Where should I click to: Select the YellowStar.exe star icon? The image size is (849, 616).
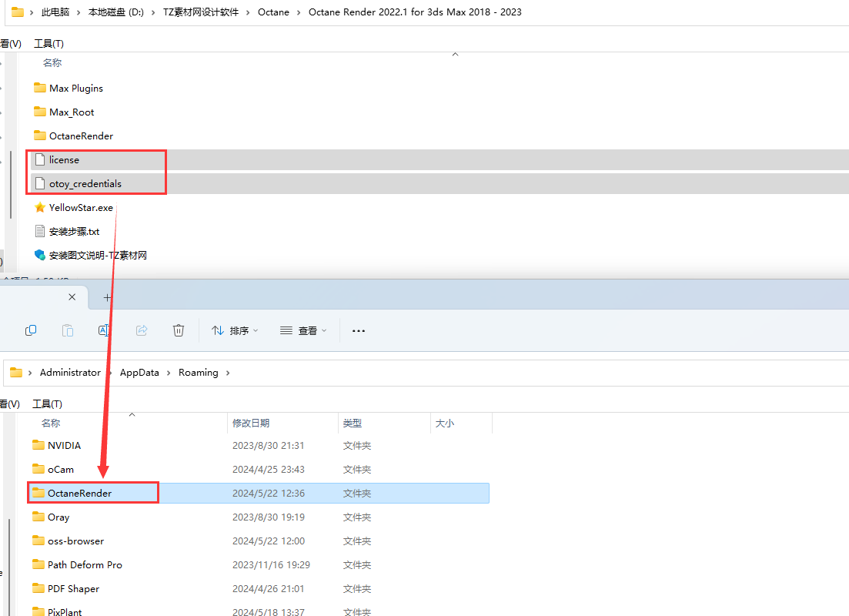[x=39, y=207]
